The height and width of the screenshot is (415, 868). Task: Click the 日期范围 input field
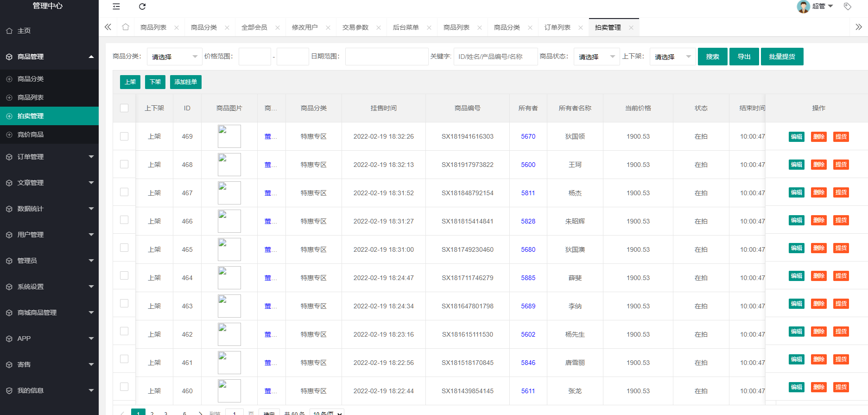386,57
